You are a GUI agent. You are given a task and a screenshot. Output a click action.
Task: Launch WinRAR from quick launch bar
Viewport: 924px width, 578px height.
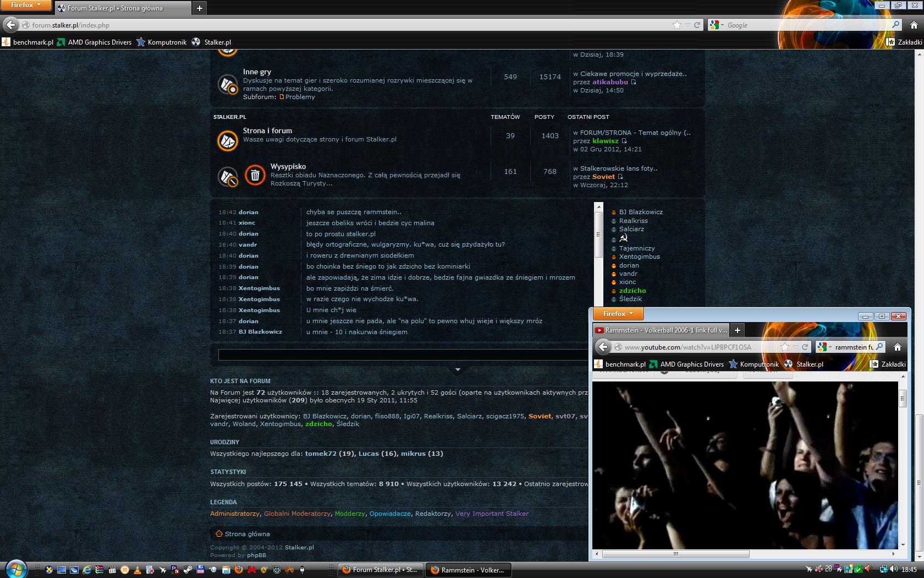click(99, 570)
